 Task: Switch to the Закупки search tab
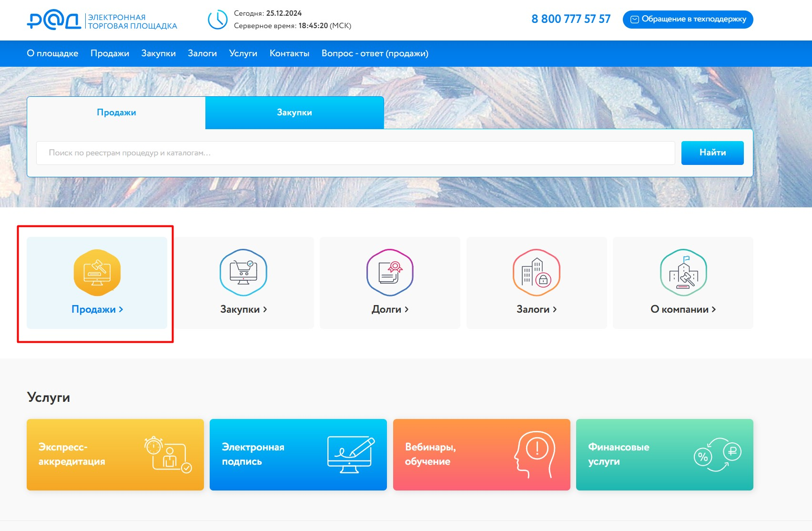pyautogui.click(x=294, y=112)
